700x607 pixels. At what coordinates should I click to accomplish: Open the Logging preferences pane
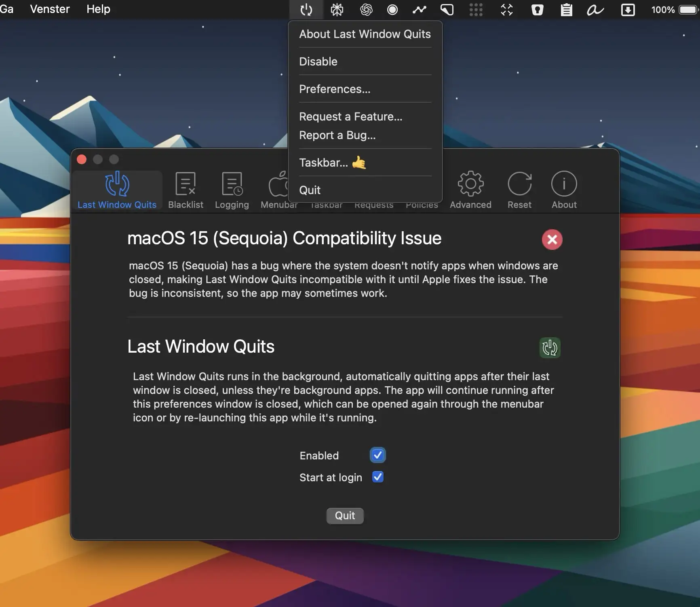[232, 190]
